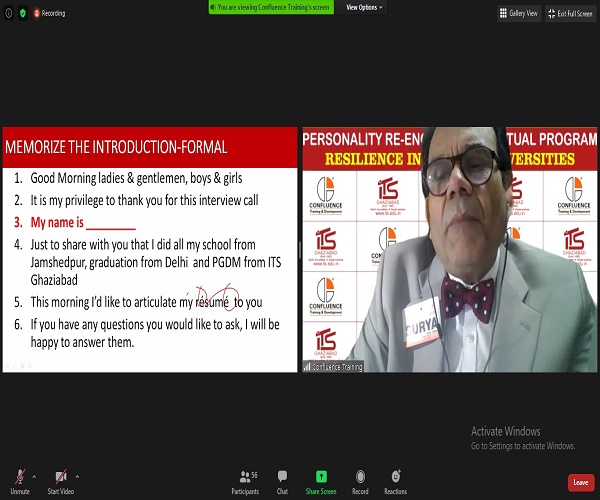Image resolution: width=600 pixels, height=500 pixels.
Task: Expand video options arrow beside Start Video
Action: 77,477
